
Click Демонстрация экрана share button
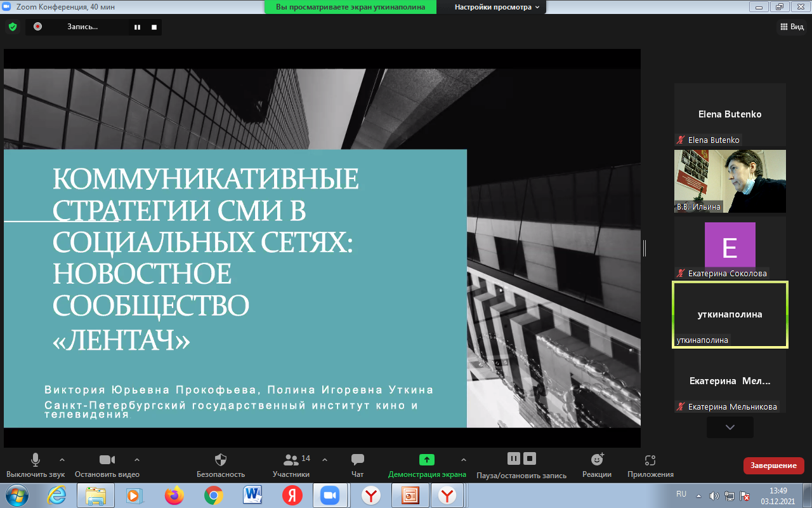coord(427,465)
